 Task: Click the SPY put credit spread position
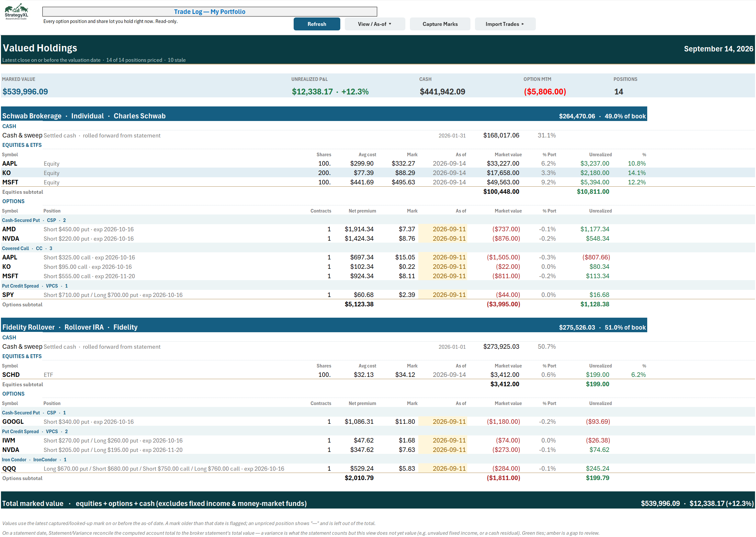coord(113,295)
